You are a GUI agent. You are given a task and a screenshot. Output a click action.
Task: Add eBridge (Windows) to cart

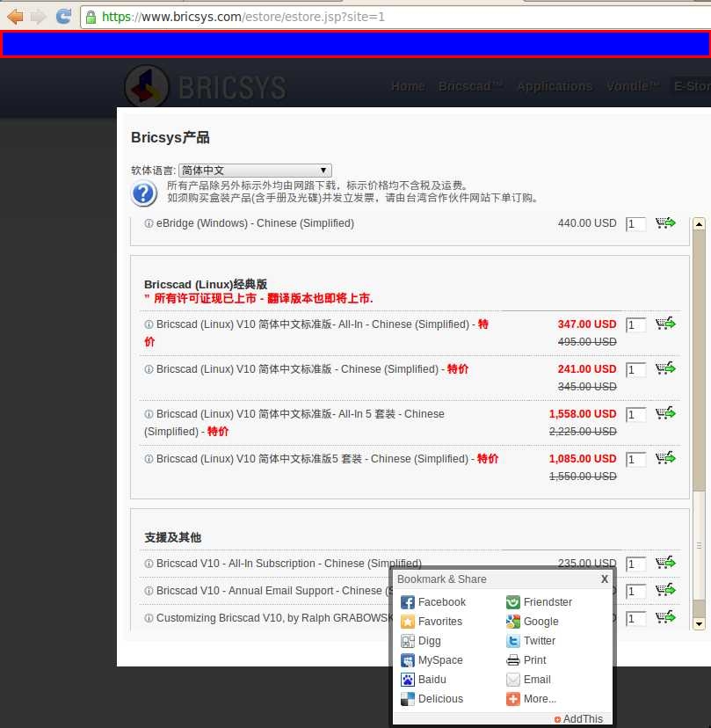[665, 222]
